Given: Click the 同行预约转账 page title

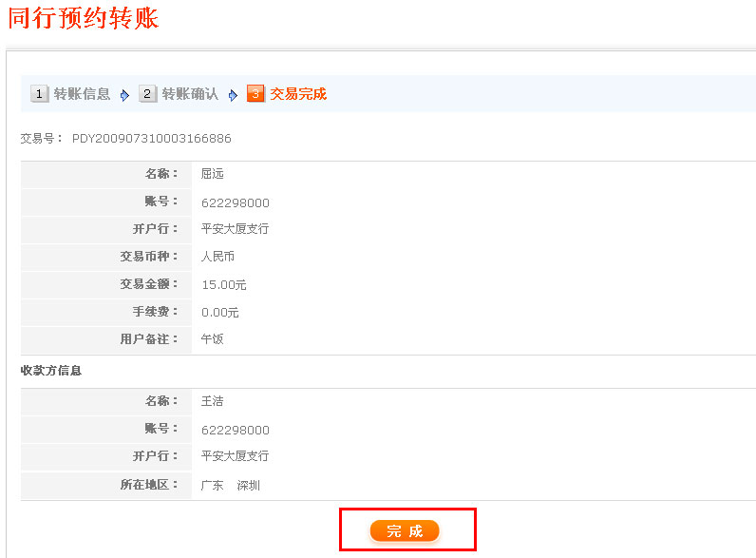Looking at the screenshot, I should (x=84, y=18).
